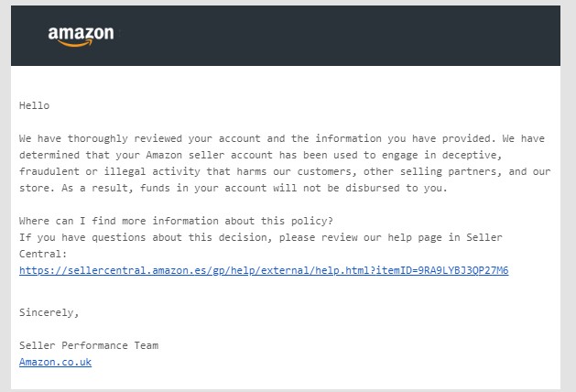576x392 pixels.
Task: Click the line starting "We have thoroughly reviewed"
Action: pos(282,139)
